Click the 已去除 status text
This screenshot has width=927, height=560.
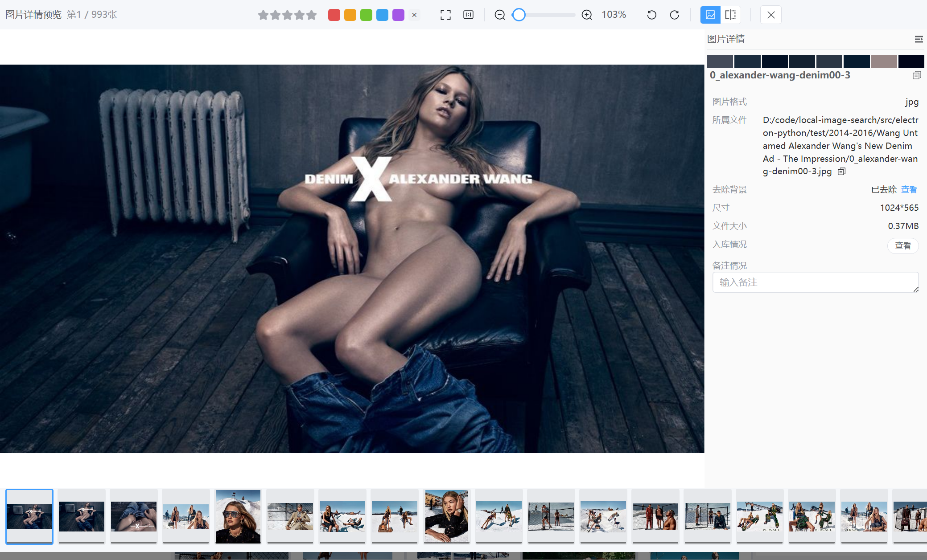point(883,189)
